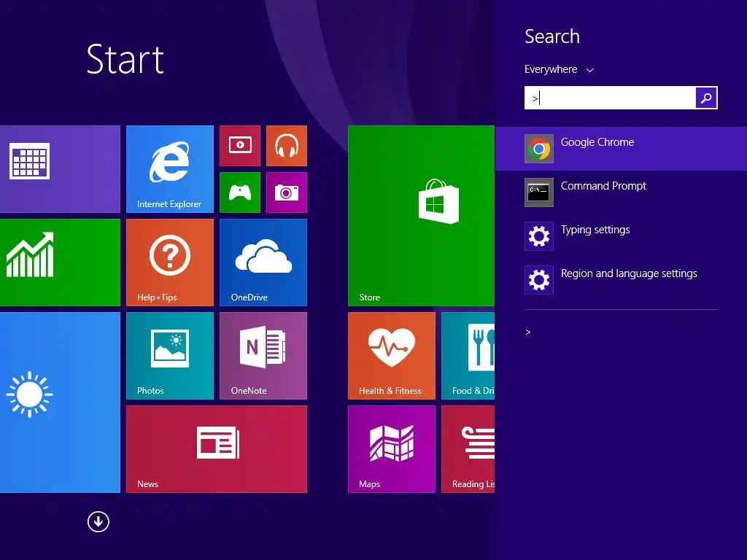This screenshot has width=747, height=560.
Task: Open the OneDrive tile
Action: (263, 262)
